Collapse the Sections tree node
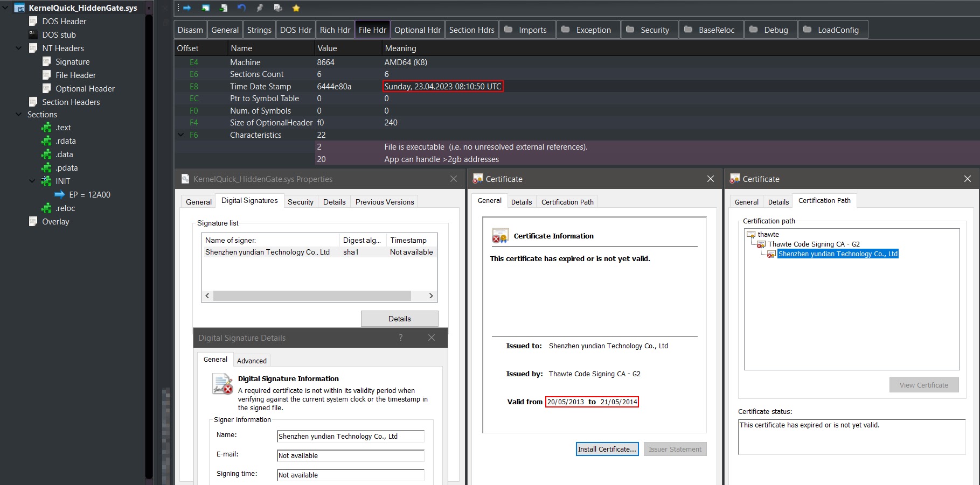 click(18, 114)
